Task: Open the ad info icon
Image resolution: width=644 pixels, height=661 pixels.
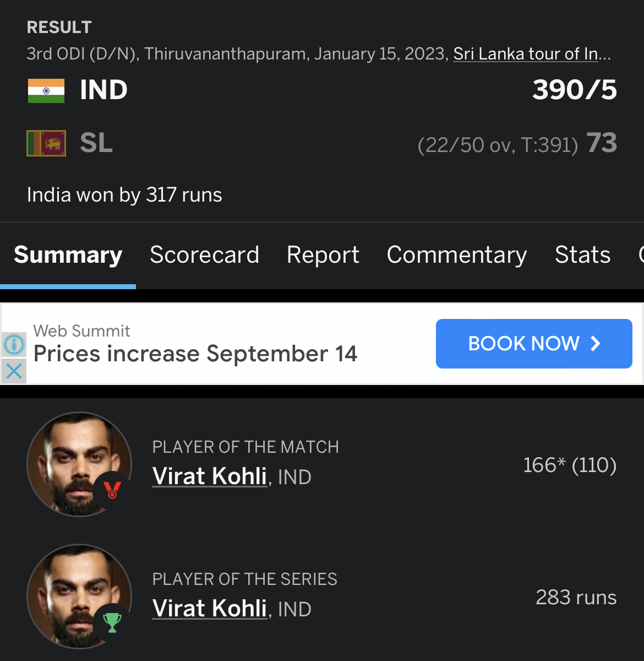Action: point(14,345)
